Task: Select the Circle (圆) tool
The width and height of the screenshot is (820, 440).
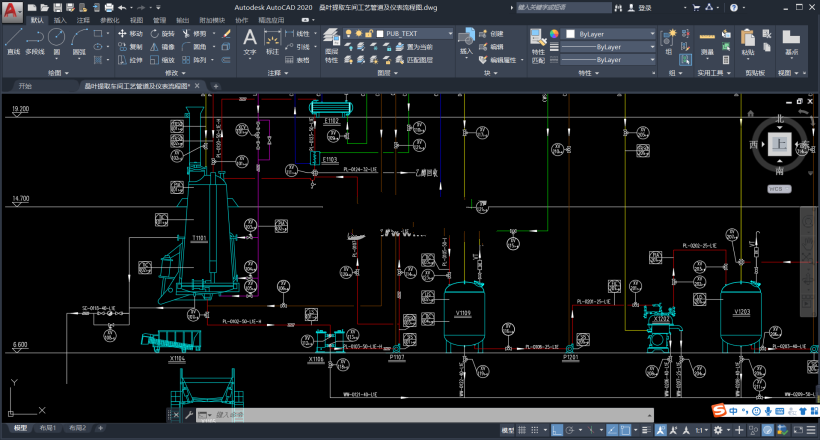Action: (x=56, y=41)
